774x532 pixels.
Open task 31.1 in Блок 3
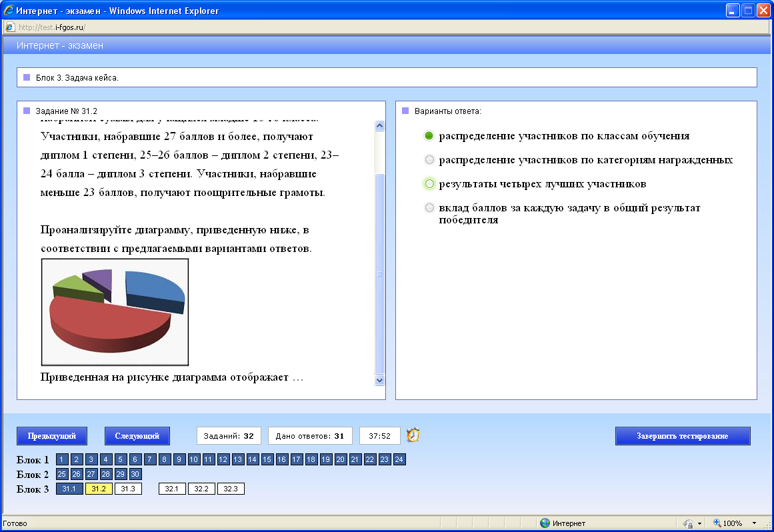[x=69, y=489]
